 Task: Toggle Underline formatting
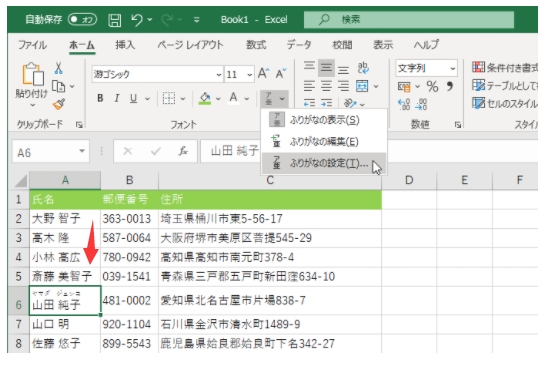(133, 98)
